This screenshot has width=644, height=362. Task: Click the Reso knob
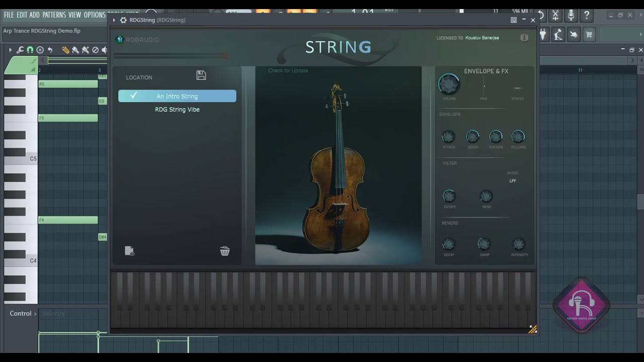click(x=486, y=196)
